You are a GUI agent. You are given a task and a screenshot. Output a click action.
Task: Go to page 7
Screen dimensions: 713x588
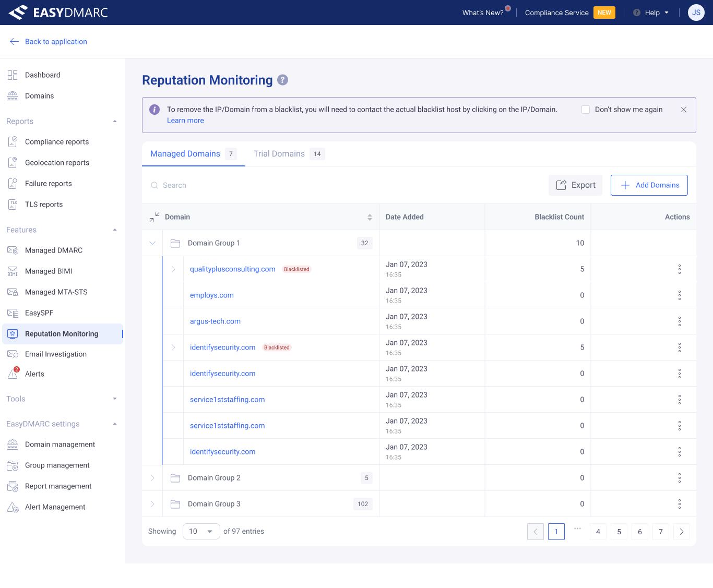[661, 532]
